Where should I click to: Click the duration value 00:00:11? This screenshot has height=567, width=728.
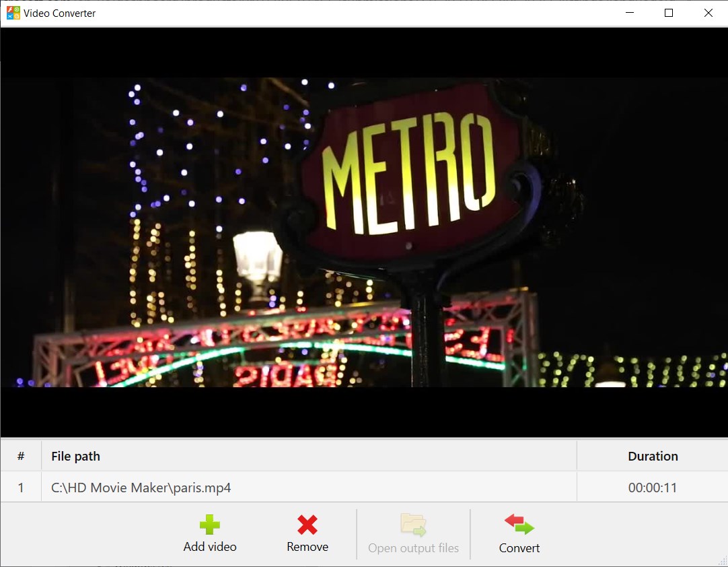coord(651,487)
